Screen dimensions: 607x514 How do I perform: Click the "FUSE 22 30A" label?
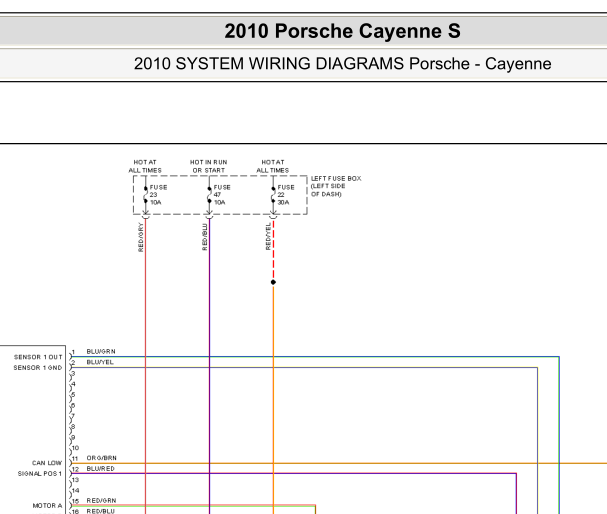pyautogui.click(x=286, y=195)
